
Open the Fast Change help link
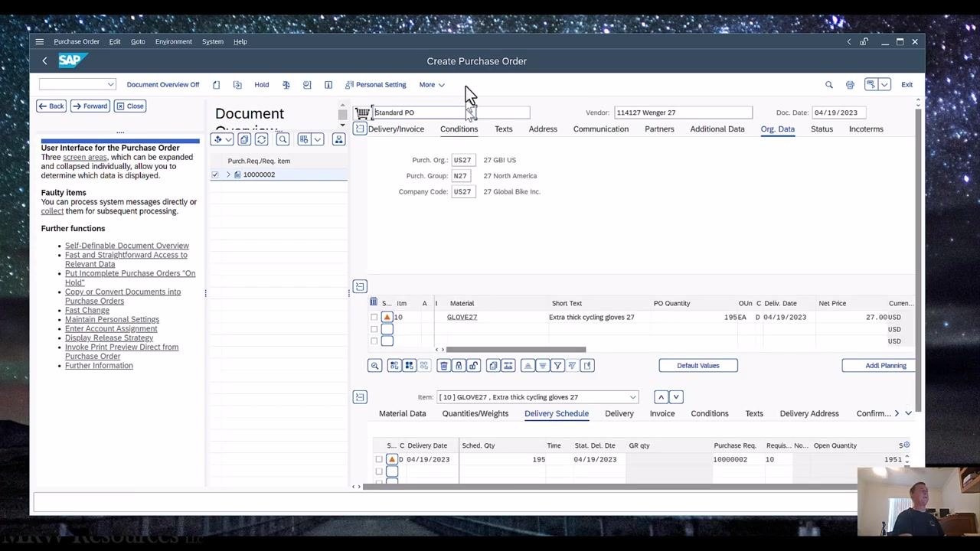tap(87, 310)
